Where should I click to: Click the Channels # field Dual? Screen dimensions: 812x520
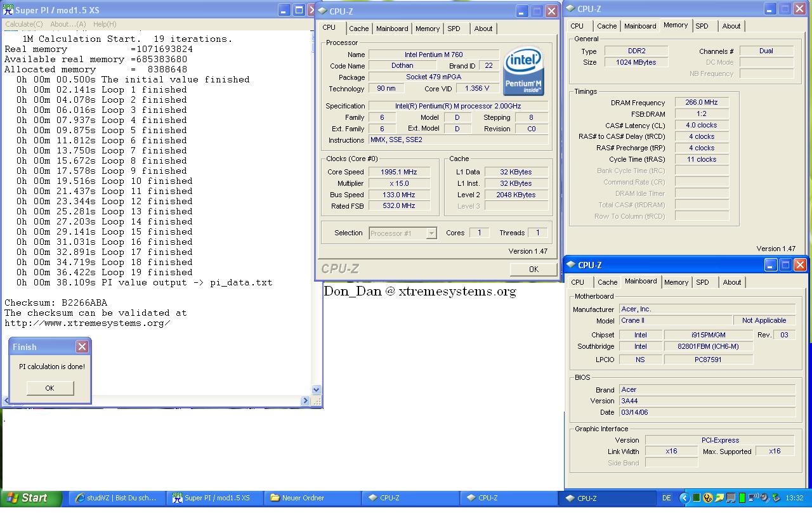tap(766, 51)
